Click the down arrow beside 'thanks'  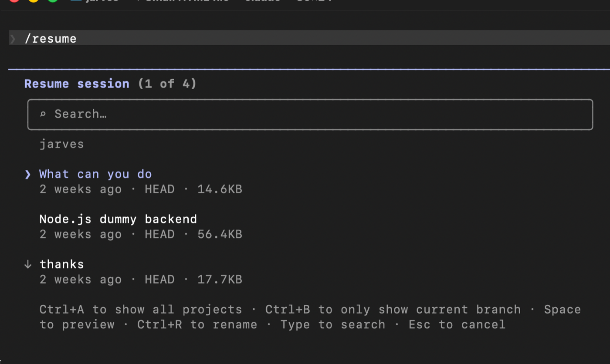28,264
